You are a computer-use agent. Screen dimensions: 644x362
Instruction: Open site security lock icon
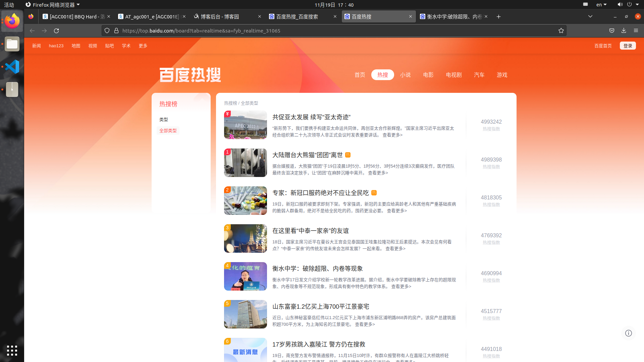click(116, 31)
